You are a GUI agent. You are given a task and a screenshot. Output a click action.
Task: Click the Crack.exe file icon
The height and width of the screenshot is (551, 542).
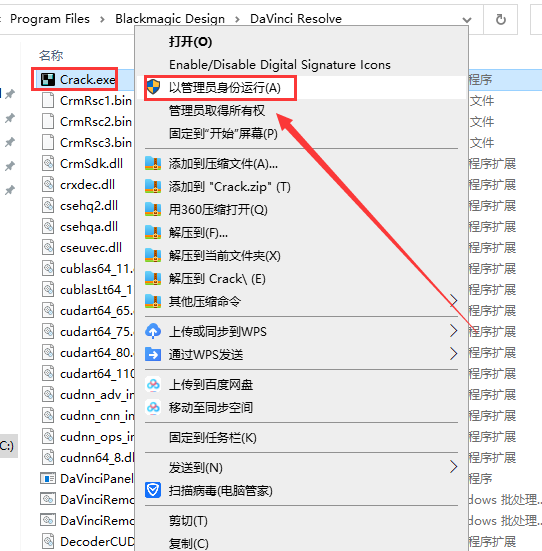click(48, 80)
